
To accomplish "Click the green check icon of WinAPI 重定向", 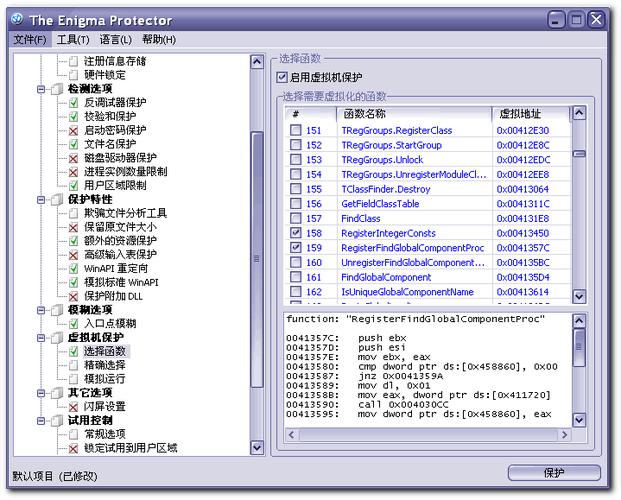I will tap(73, 269).
